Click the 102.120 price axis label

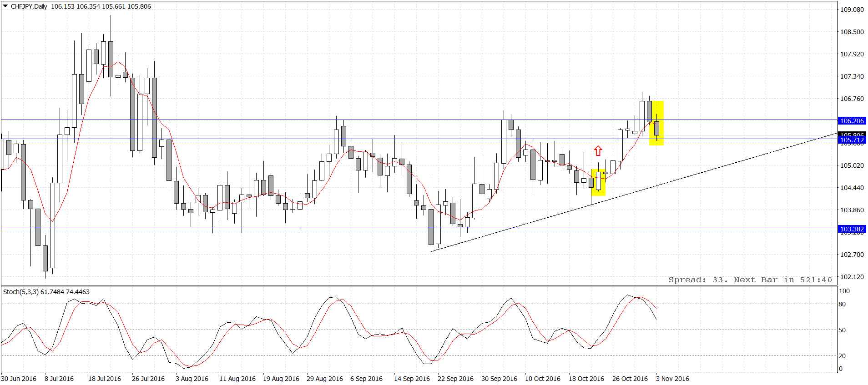pyautogui.click(x=852, y=277)
